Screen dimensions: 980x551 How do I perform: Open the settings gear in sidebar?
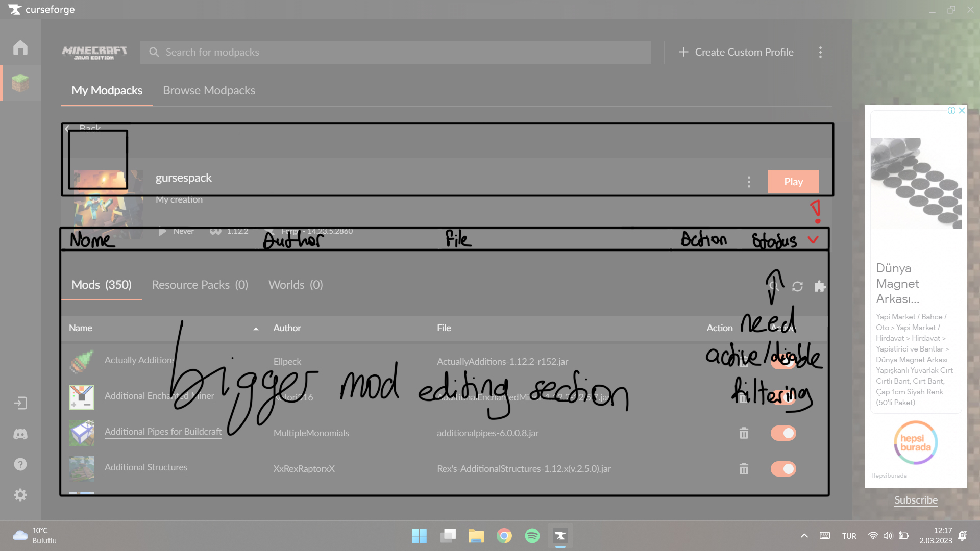20,495
